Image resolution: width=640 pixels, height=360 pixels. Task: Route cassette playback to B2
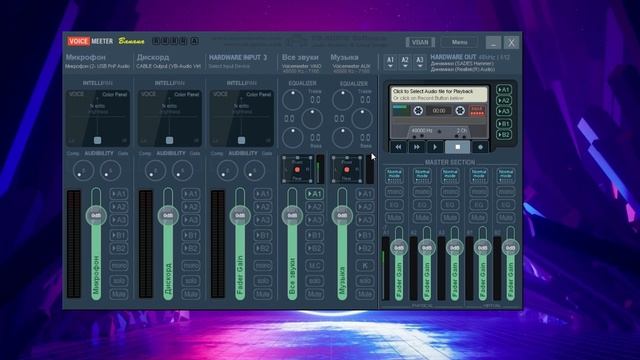click(504, 135)
